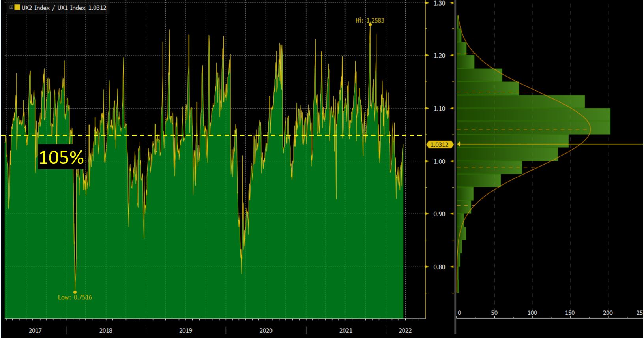Image resolution: width=644 pixels, height=338 pixels.
Task: Click the histogram axis label 100
Action: pos(532,313)
